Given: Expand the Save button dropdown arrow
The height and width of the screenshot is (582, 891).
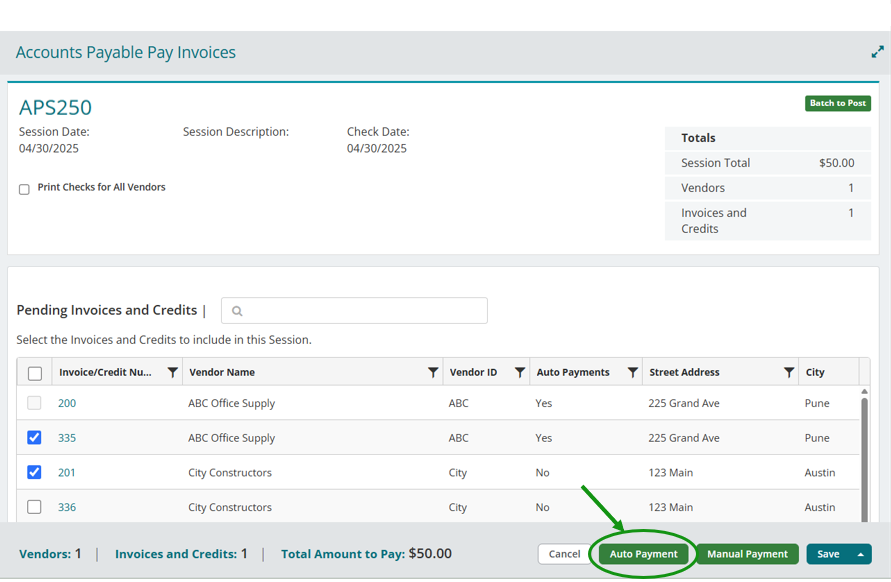Looking at the screenshot, I should point(859,554).
